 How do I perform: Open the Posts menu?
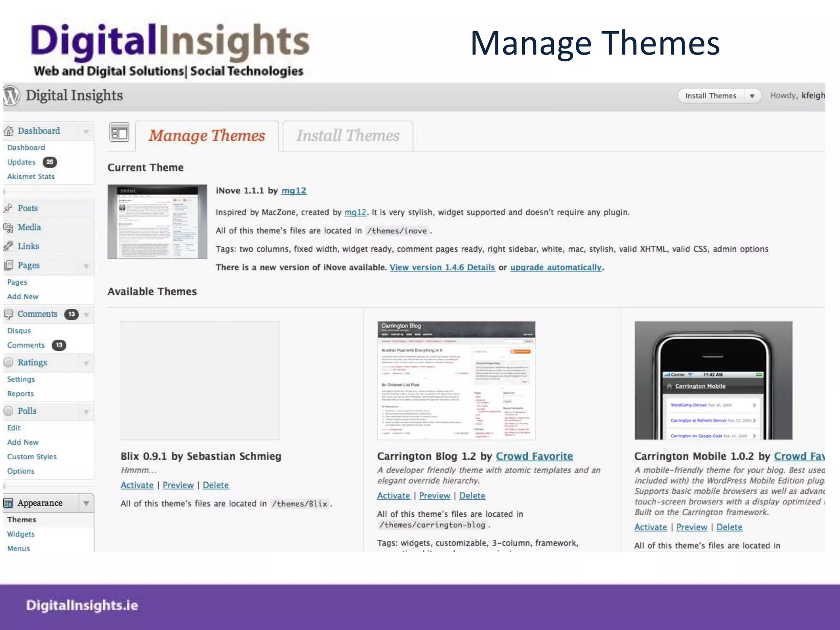[27, 208]
